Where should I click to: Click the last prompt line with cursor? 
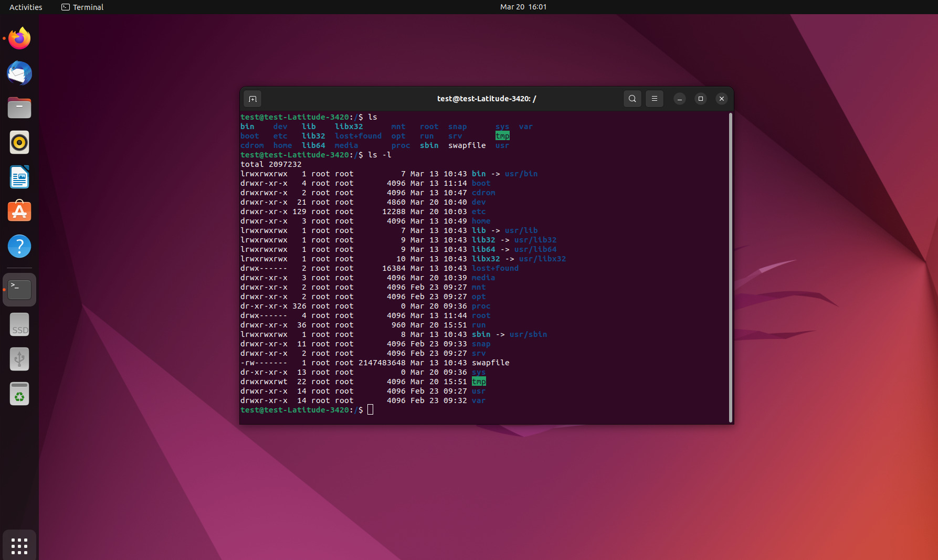click(x=307, y=410)
